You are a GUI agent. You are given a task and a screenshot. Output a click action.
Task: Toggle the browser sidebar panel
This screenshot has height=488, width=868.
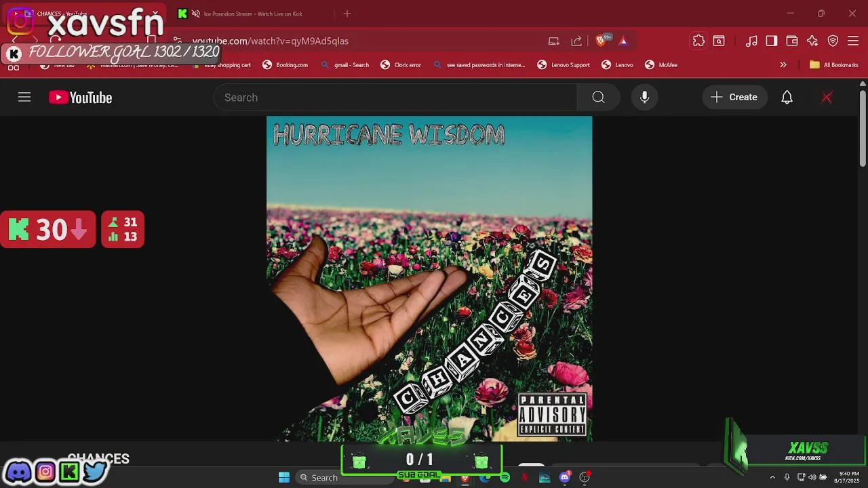coord(772,41)
